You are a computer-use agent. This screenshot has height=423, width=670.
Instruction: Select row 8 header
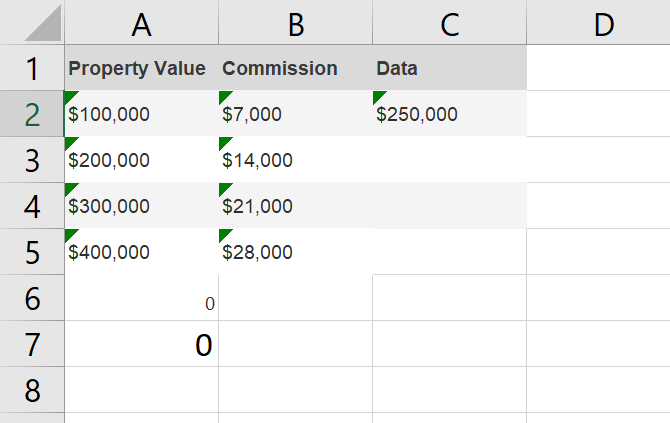click(32, 390)
